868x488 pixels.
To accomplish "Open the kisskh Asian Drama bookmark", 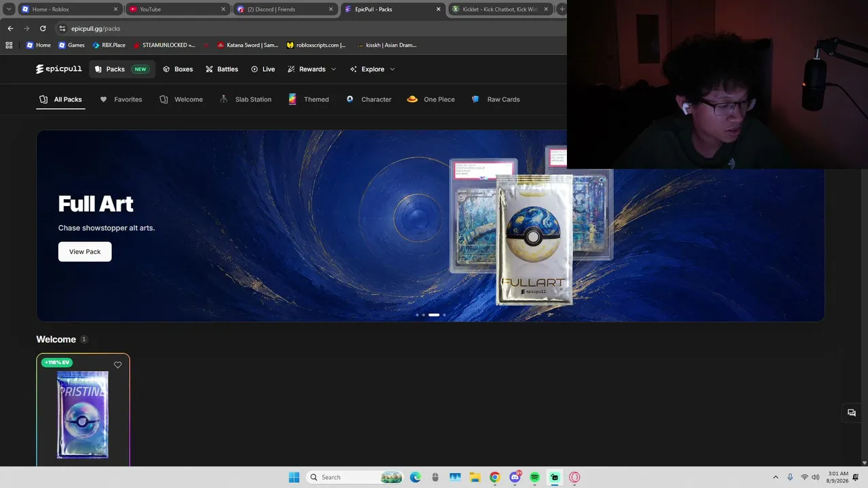I will coord(387,45).
